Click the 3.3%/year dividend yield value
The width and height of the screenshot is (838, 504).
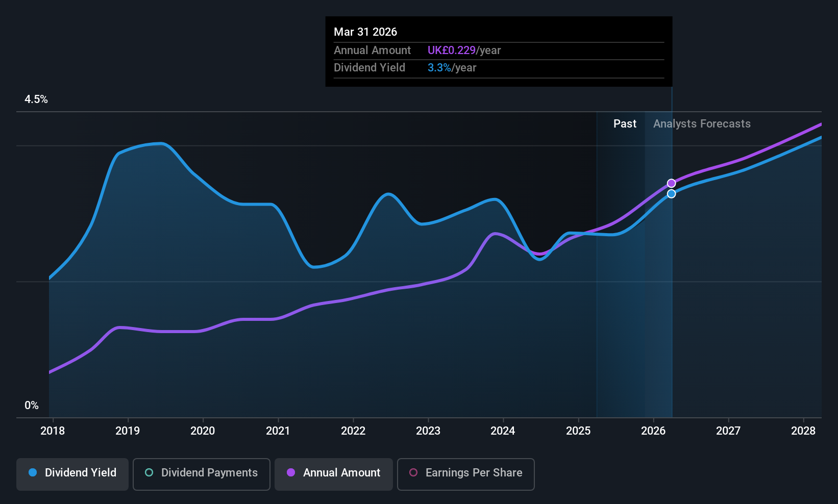click(452, 68)
